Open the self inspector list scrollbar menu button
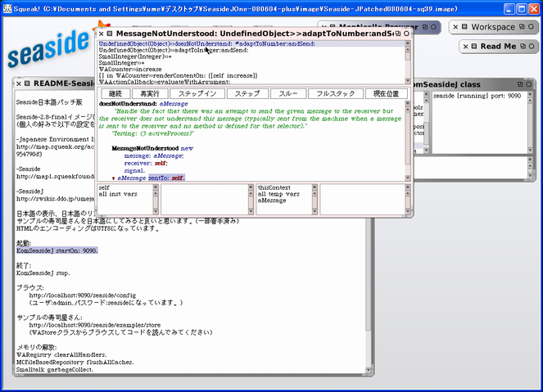 156,187
